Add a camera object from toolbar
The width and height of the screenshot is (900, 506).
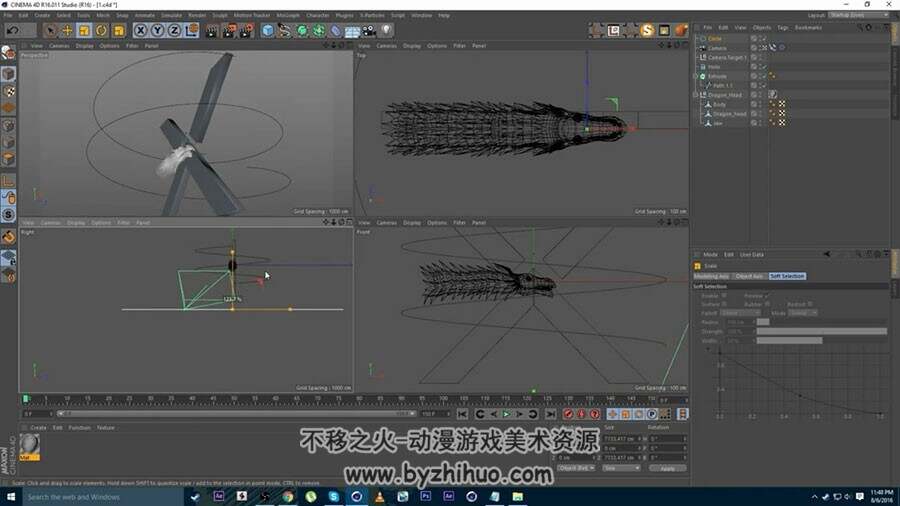point(369,30)
